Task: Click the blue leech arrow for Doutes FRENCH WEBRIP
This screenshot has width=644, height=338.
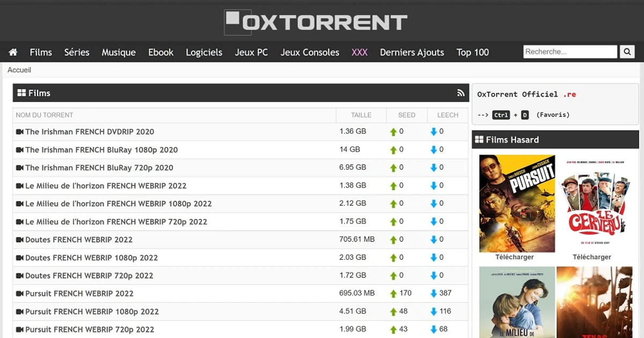Action: pyautogui.click(x=433, y=239)
